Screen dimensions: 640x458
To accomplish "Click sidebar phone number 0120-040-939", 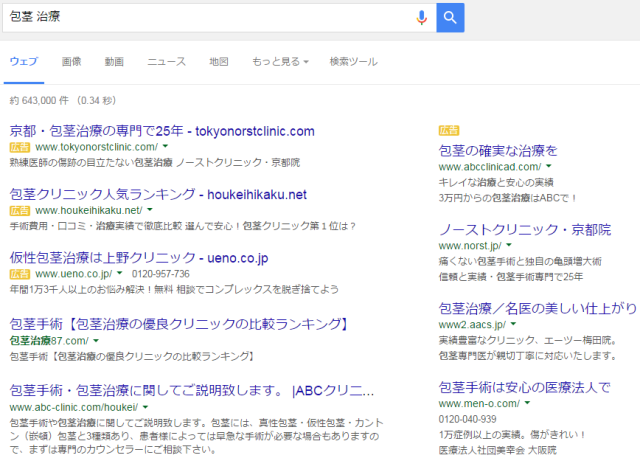I will point(467,420).
